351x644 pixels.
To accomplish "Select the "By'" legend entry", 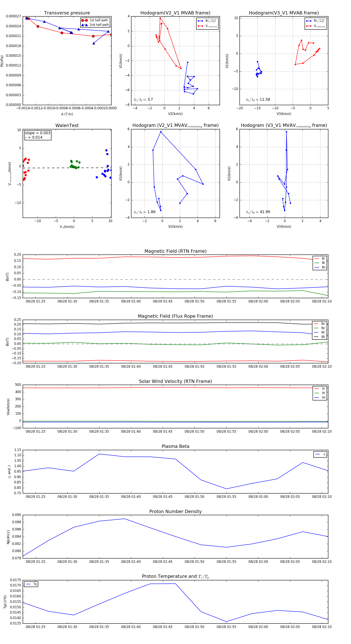I will [x=320, y=328].
